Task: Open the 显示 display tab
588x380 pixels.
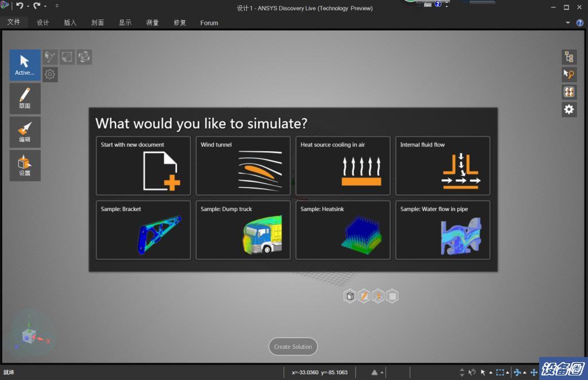Action: pyautogui.click(x=125, y=22)
